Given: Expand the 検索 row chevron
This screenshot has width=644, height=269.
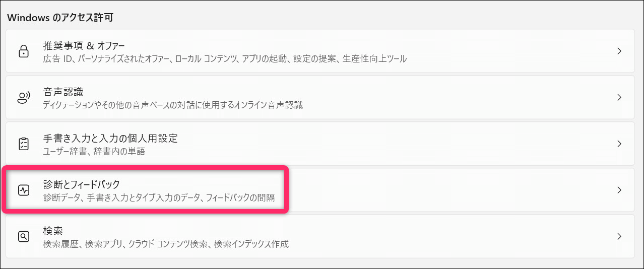Looking at the screenshot, I should click(x=619, y=237).
